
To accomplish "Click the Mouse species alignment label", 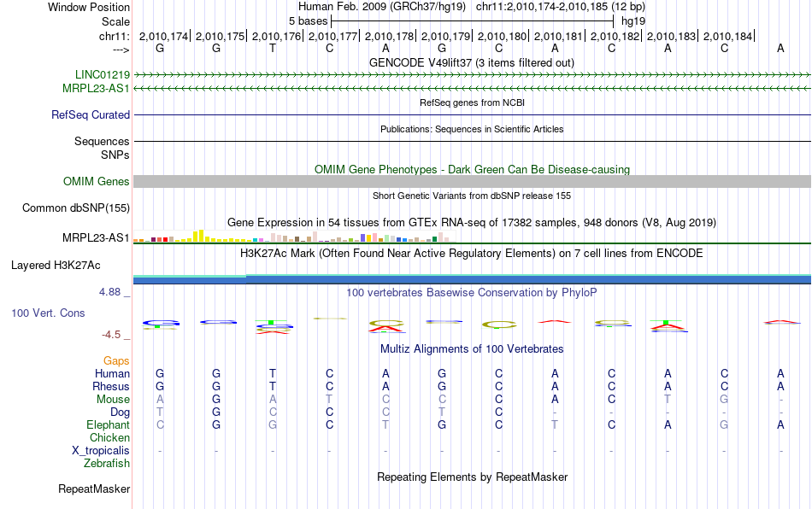I will pyautogui.click(x=113, y=400).
